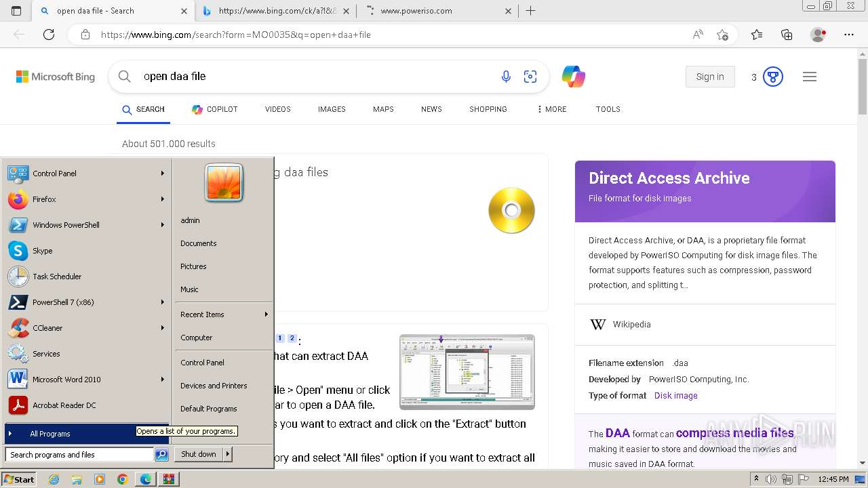Open Documents in Start menu
This screenshot has height=488, width=868.
(199, 243)
